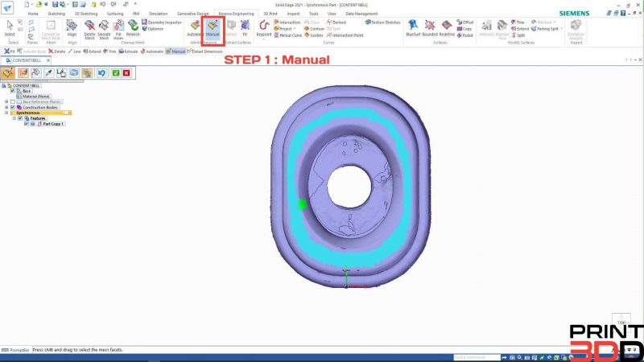644x362 pixels.
Task: Click Trim in Modify Surfaces
Action: 518,23
